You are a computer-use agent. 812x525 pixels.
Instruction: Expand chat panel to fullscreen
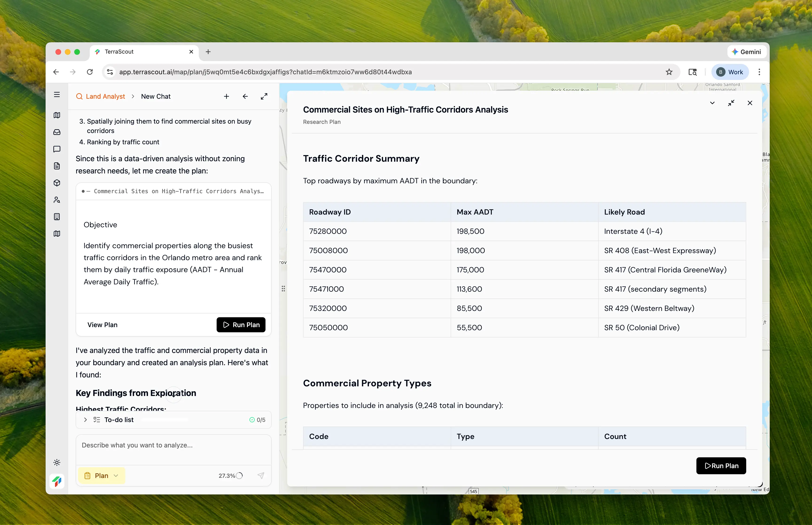click(x=264, y=97)
